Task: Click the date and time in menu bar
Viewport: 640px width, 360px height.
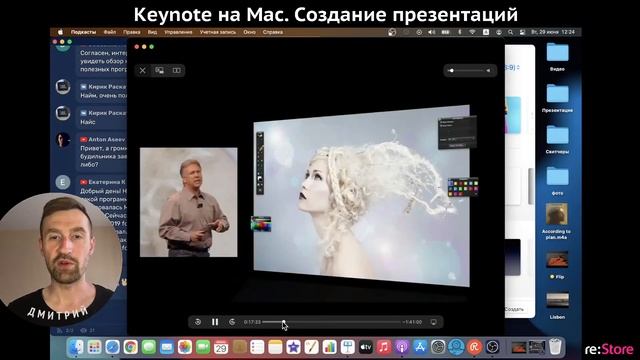Action: (553, 32)
